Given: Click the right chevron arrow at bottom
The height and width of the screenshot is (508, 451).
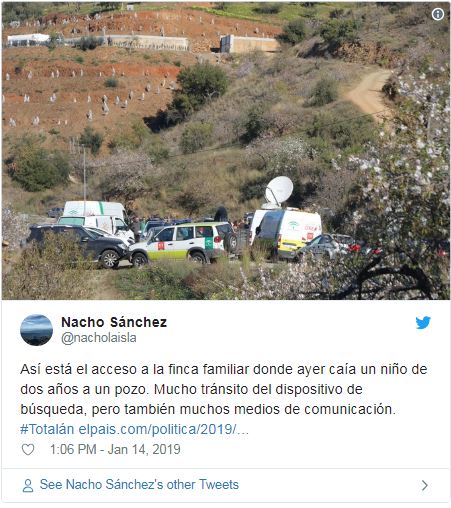Looking at the screenshot, I should tap(424, 485).
